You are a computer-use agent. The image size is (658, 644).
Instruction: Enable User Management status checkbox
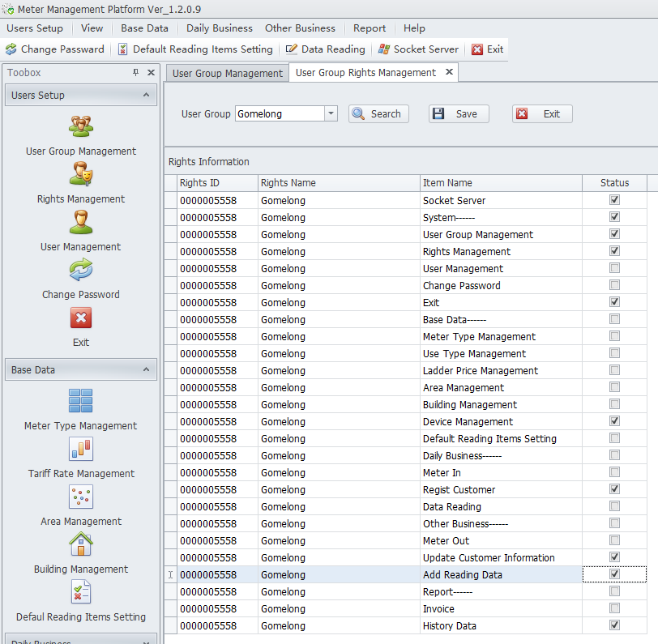[614, 267]
